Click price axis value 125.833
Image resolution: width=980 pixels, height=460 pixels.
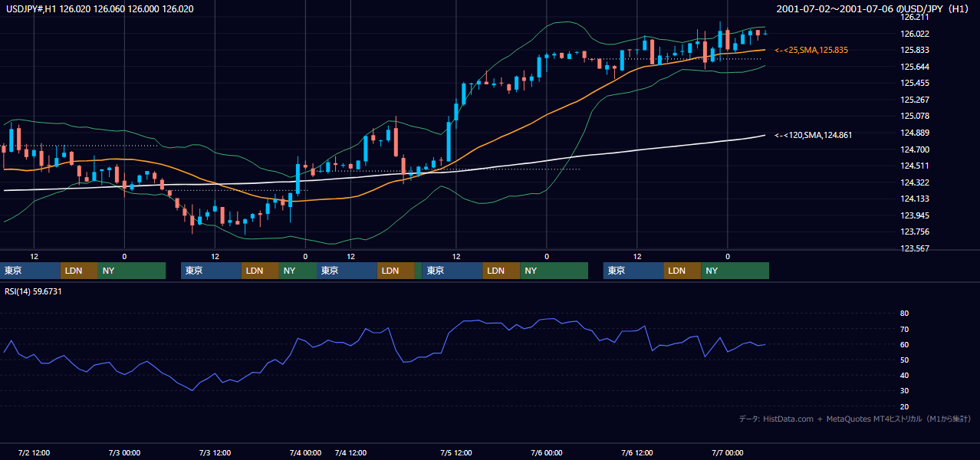915,50
